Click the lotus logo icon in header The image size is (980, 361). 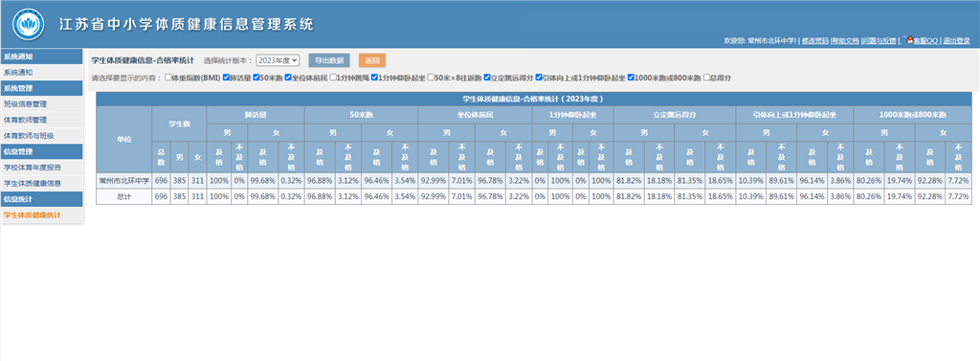[x=28, y=24]
